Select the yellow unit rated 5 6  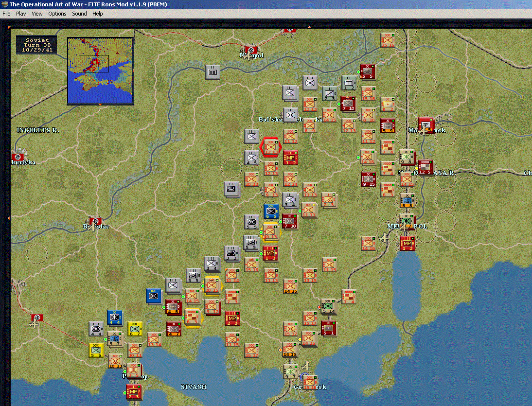[96, 350]
